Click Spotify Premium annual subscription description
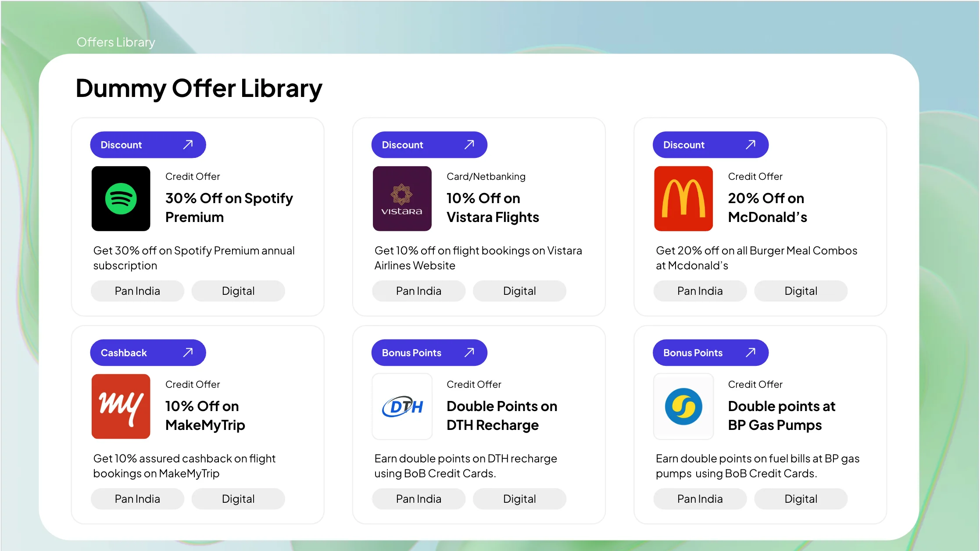This screenshot has height=551, width=980. coord(194,258)
